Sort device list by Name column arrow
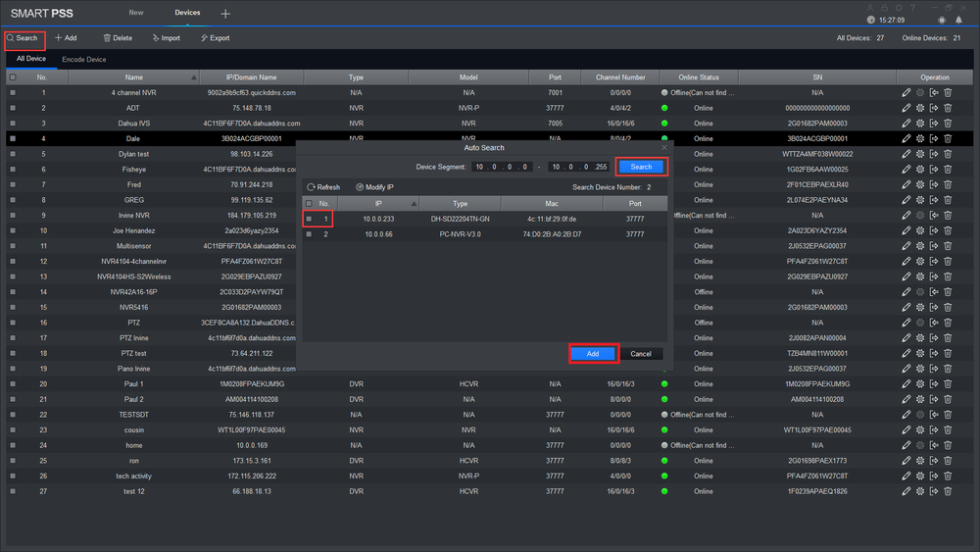Viewport: 980px width, 552px height. point(193,77)
